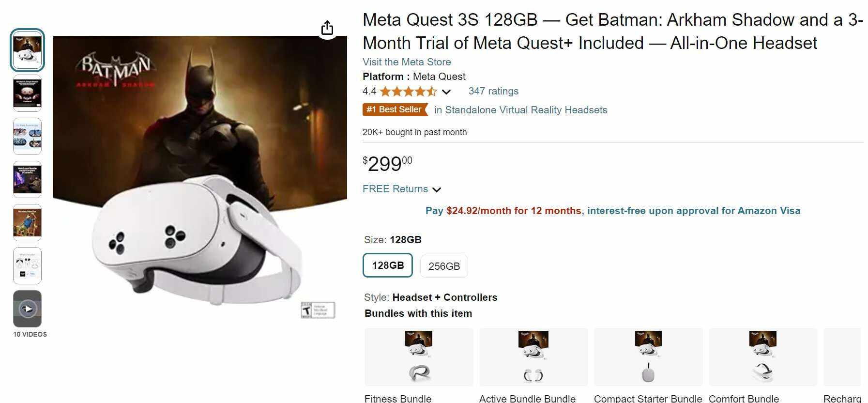Image resolution: width=868 pixels, height=403 pixels.
Task: Show the second product image thumbnail
Action: pos(28,93)
